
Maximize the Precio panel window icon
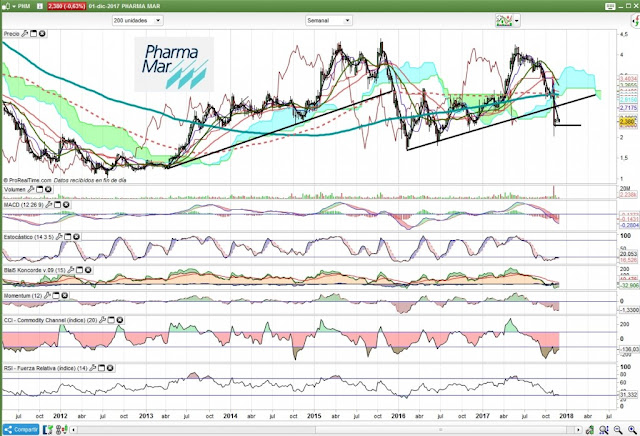[x=33, y=34]
